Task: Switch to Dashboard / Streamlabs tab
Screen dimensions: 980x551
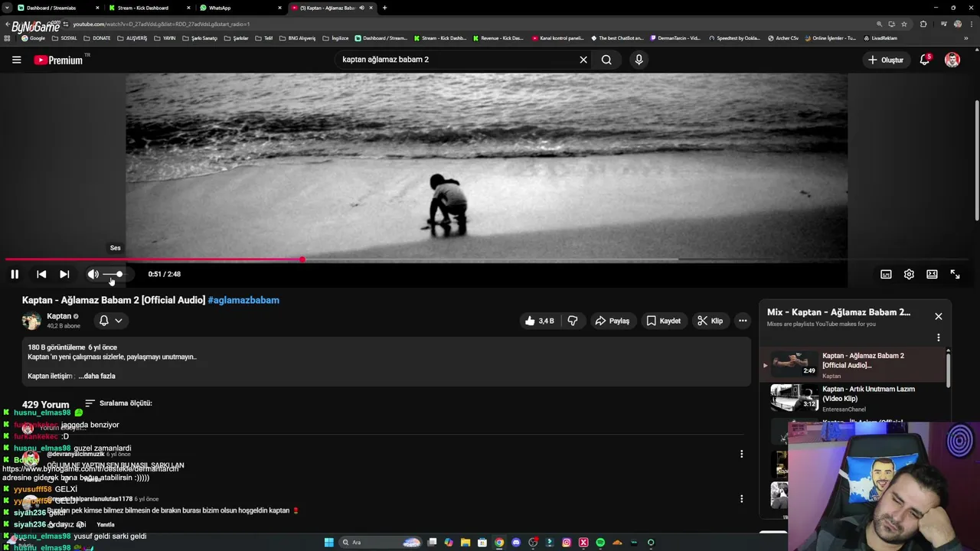Action: tap(57, 8)
